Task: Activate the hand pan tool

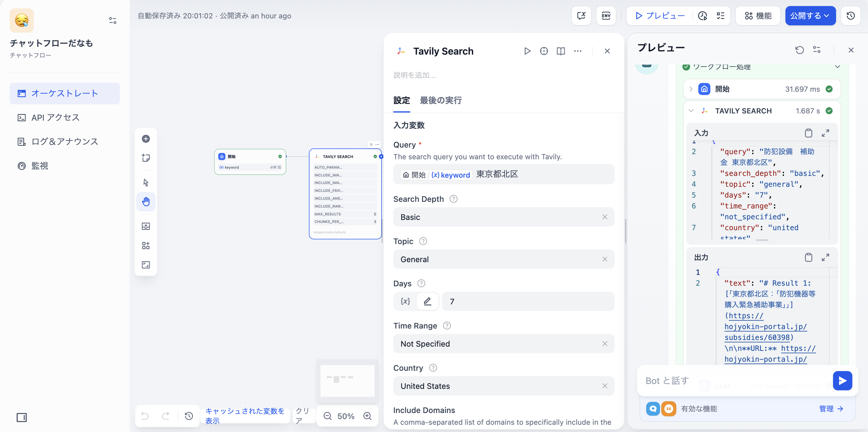Action: pyautogui.click(x=146, y=202)
